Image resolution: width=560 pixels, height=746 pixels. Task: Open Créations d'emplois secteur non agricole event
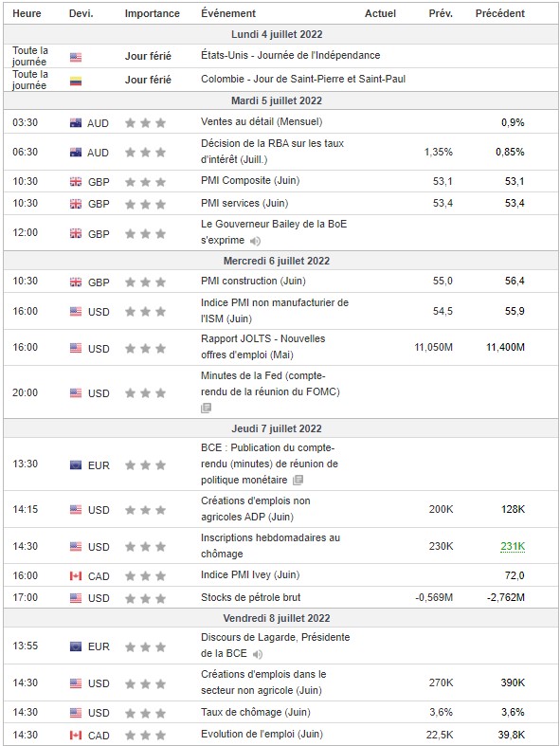tap(263, 682)
